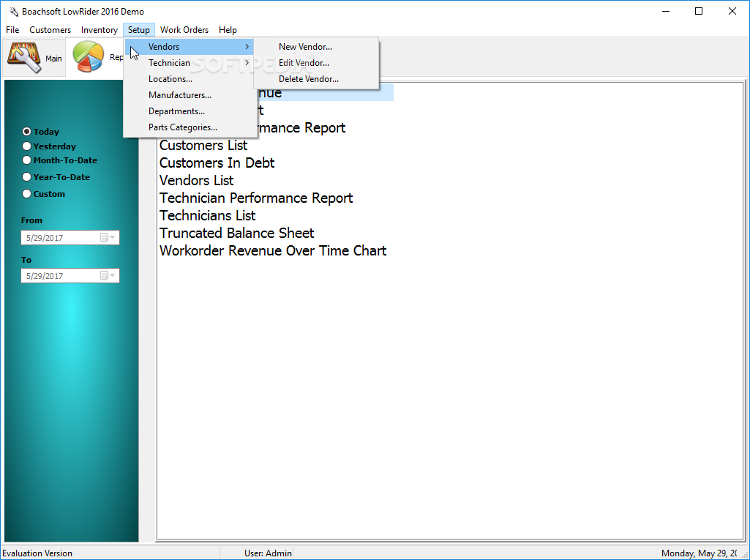Select the Vendors List report

(x=196, y=180)
